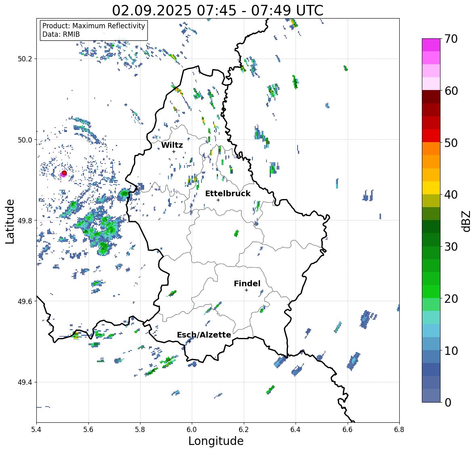Click the 0 tick on the colorbar
The width and height of the screenshot is (476, 451).
pyautogui.click(x=448, y=403)
